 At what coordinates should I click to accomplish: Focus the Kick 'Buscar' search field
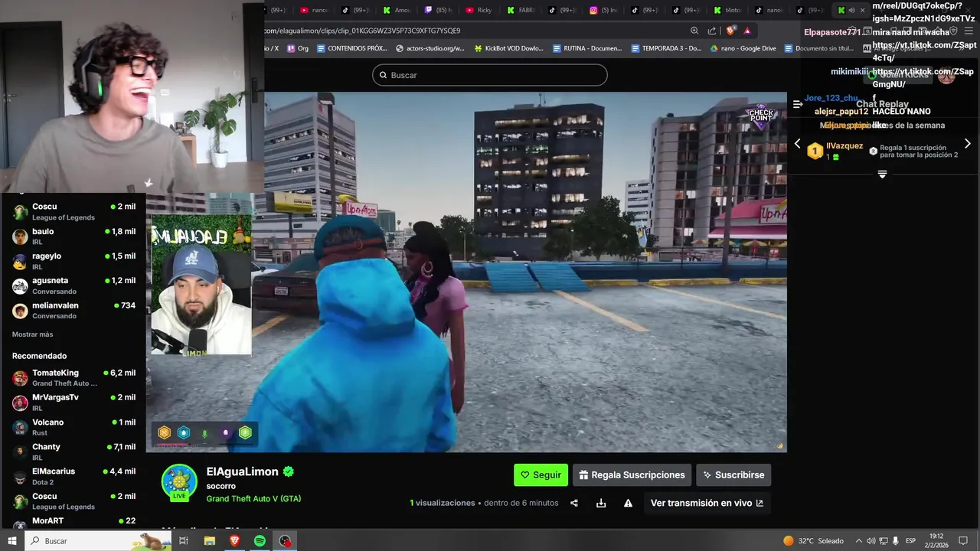pyautogui.click(x=490, y=75)
